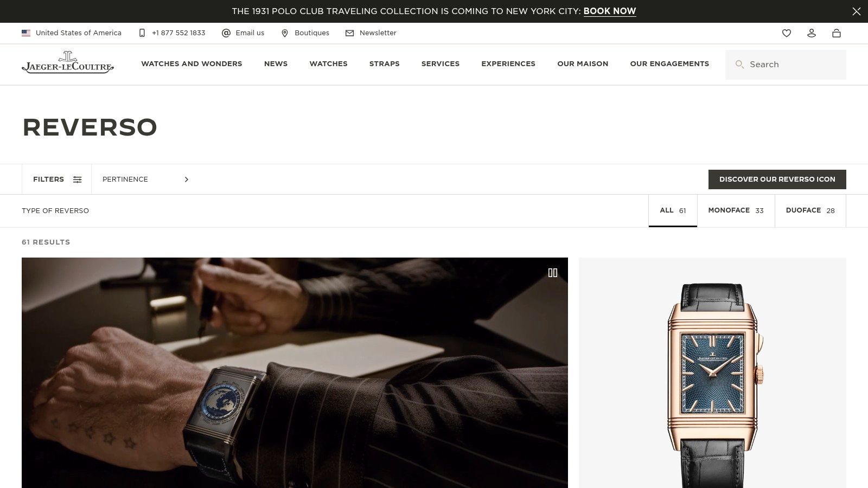Viewport: 868px width, 488px height.
Task: Select the MONOFACE 33 tab
Action: pos(736,210)
